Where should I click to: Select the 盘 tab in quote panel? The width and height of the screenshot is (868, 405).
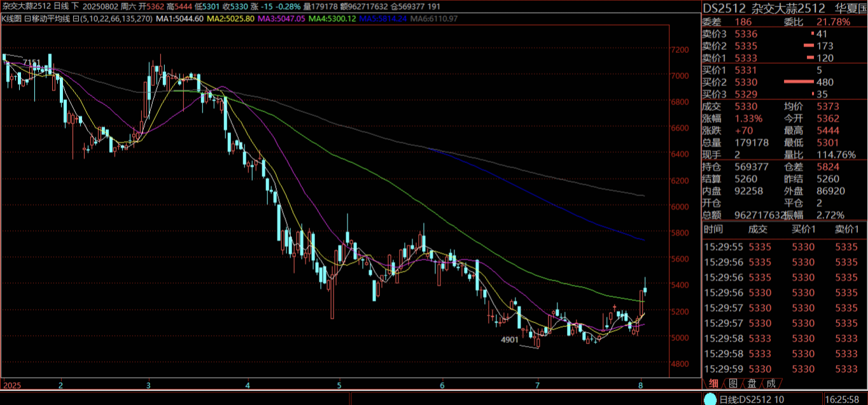[x=752, y=383]
